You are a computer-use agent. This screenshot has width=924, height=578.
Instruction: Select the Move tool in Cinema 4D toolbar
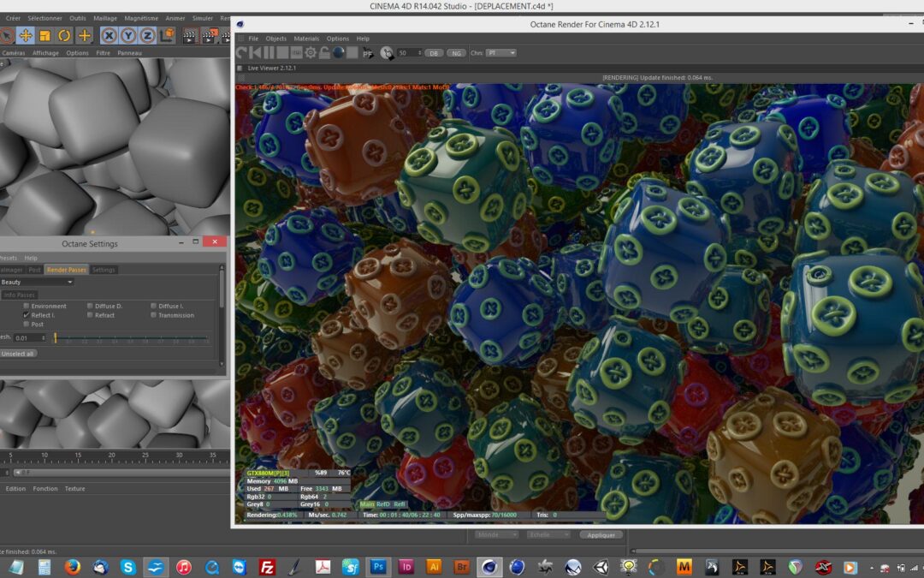point(26,35)
